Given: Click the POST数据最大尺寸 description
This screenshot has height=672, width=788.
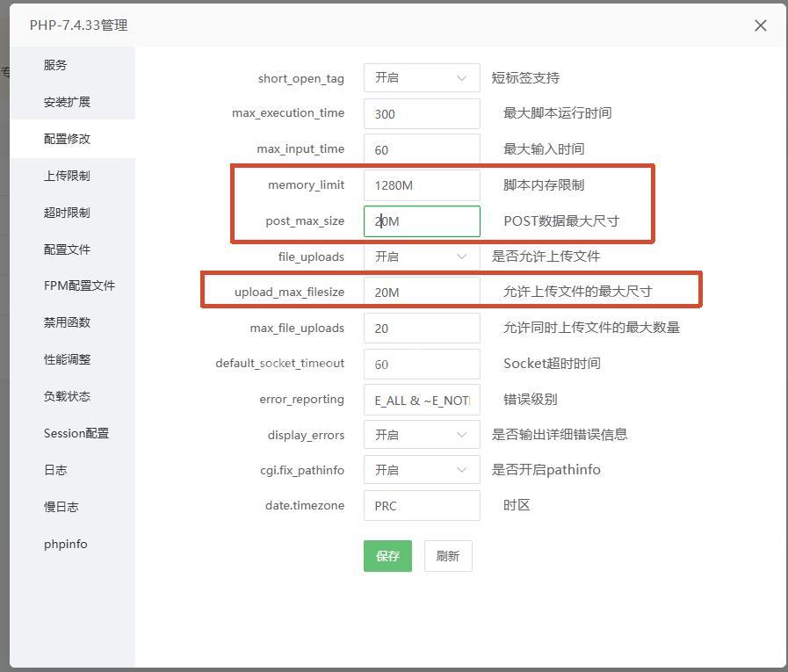Looking at the screenshot, I should tap(561, 221).
